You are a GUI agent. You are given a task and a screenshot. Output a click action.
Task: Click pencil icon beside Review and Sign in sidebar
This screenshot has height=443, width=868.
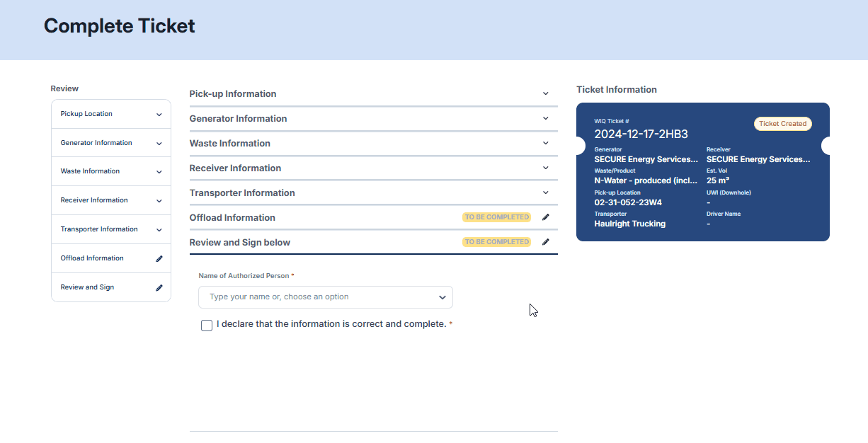pos(159,288)
